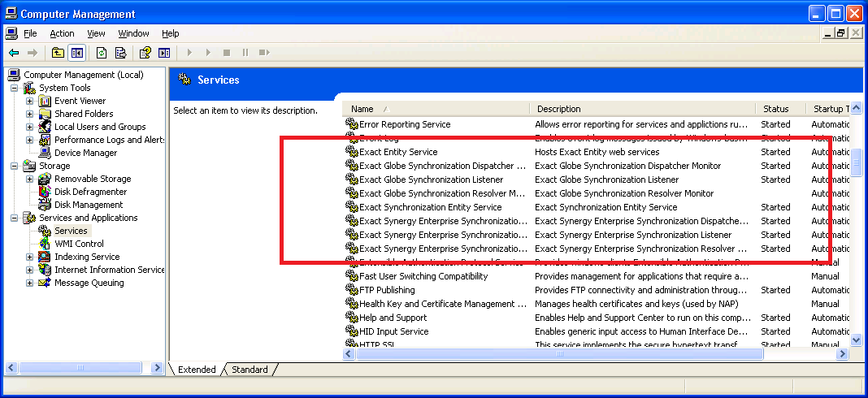Image resolution: width=868 pixels, height=398 pixels.
Task: Open the Window menu
Action: tap(133, 33)
